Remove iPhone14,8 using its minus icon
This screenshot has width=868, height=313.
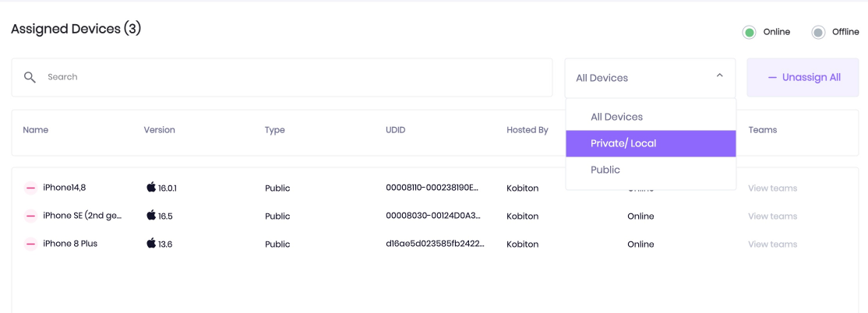point(31,188)
